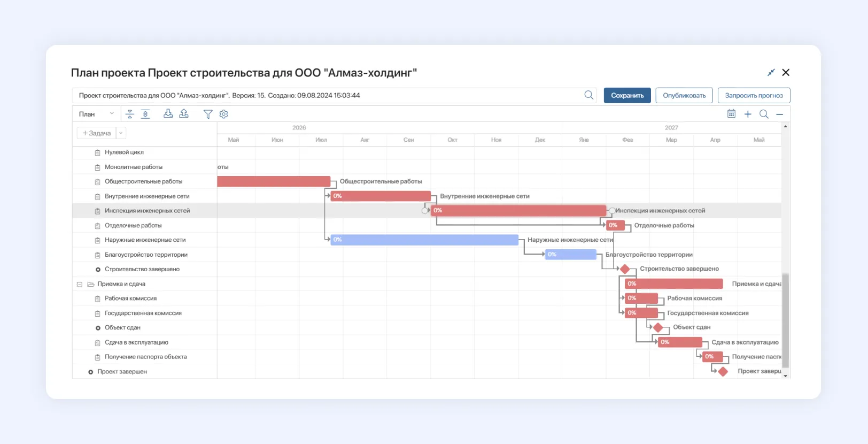This screenshot has height=444, width=868.
Task: Click the magnifier between plus and minus
Action: 764,114
